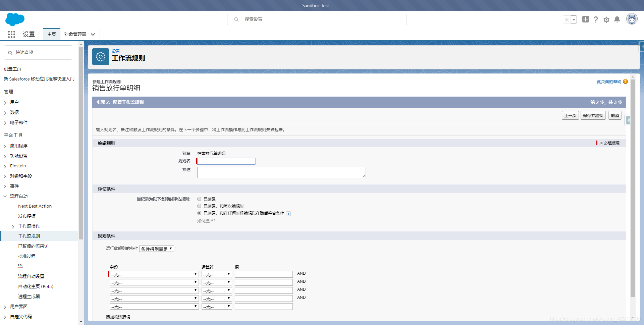This screenshot has width=644, height=325.
Task: Click the orange help icon for this page
Action: (x=625, y=82)
